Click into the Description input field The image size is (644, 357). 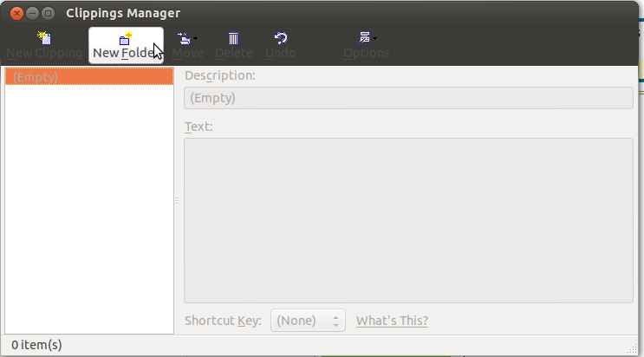coord(408,98)
